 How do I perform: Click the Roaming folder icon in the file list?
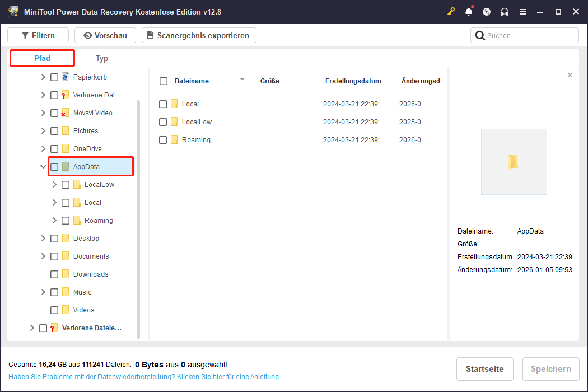pos(175,139)
